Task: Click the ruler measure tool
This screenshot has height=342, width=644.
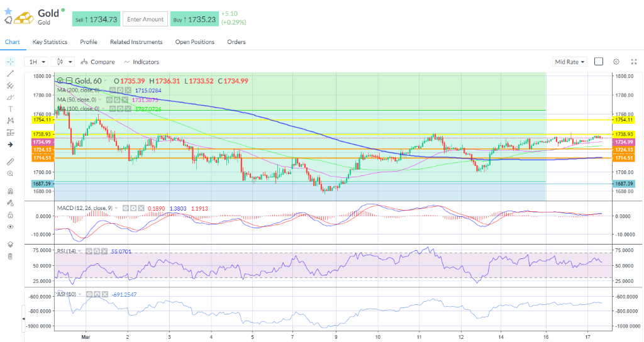Action: 10,161
